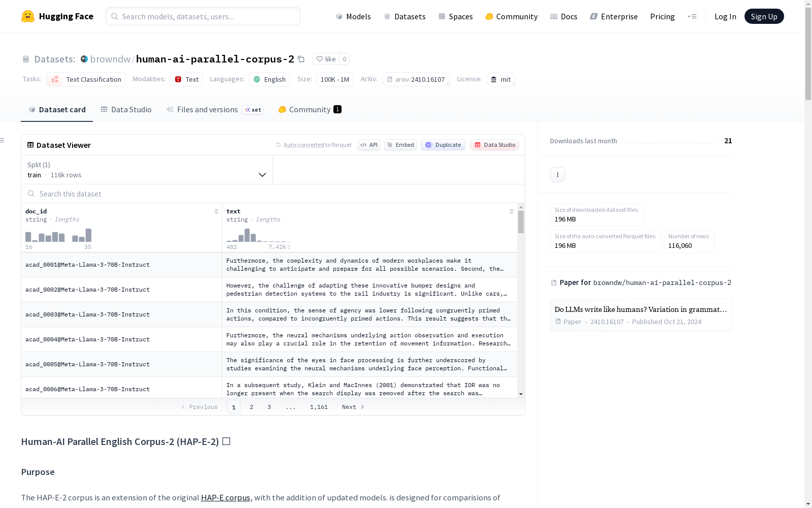This screenshot has height=508, width=812.
Task: Open Enterprise in the top navigation
Action: point(614,16)
